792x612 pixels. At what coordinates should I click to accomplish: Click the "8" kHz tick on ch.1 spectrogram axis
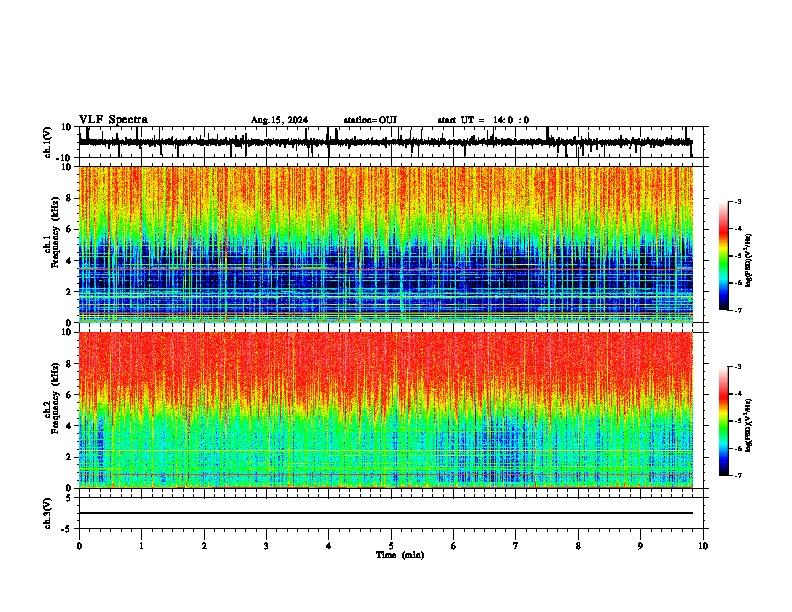click(x=70, y=198)
